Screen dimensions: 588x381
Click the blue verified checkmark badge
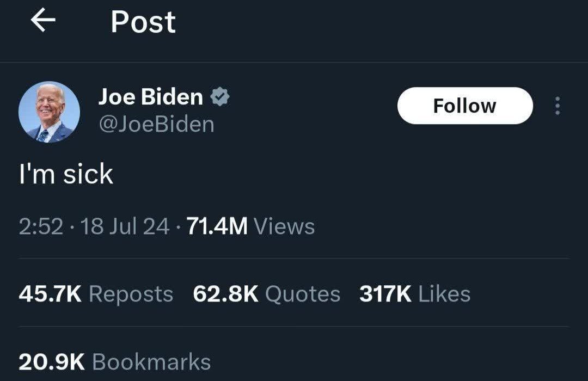click(x=220, y=96)
